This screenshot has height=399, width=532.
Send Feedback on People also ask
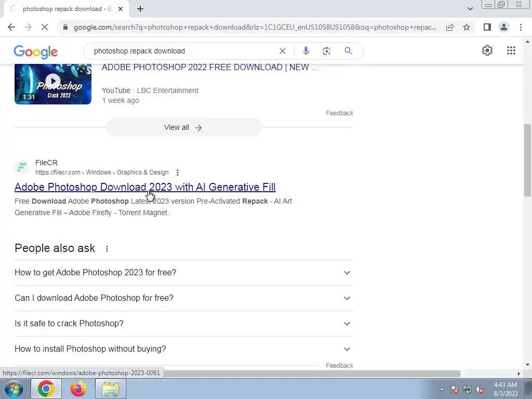point(339,365)
